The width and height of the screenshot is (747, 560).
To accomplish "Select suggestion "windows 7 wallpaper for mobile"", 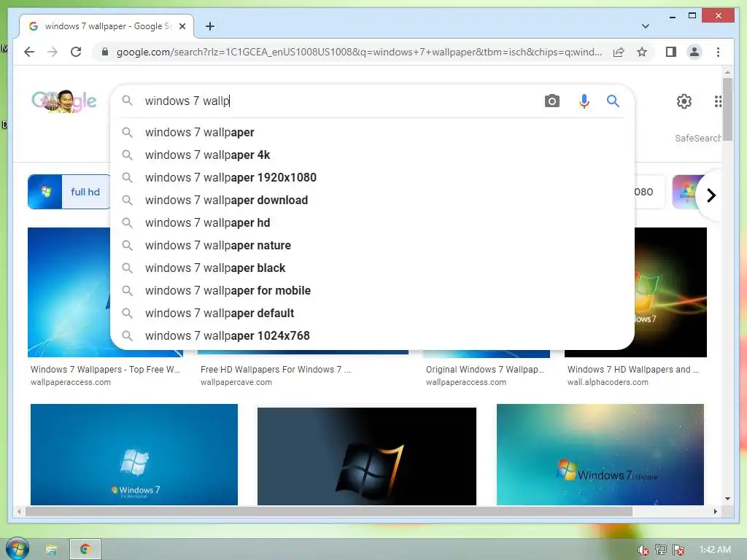I will 372,290.
